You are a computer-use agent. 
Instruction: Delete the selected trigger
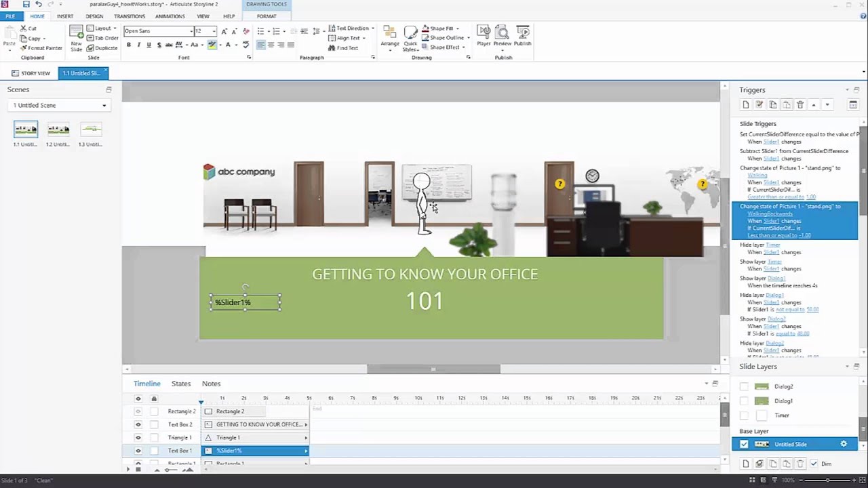click(800, 105)
